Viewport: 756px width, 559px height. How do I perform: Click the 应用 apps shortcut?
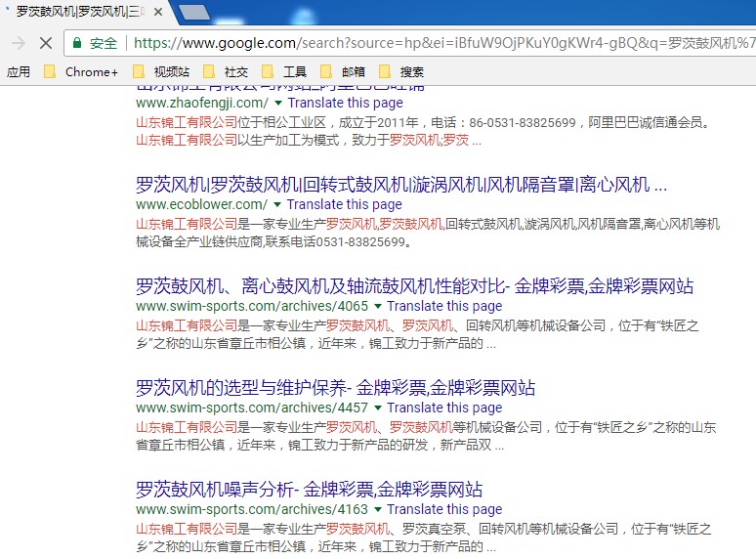click(19, 71)
